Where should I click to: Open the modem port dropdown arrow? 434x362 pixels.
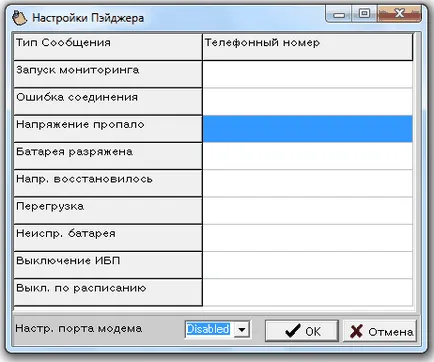click(242, 330)
